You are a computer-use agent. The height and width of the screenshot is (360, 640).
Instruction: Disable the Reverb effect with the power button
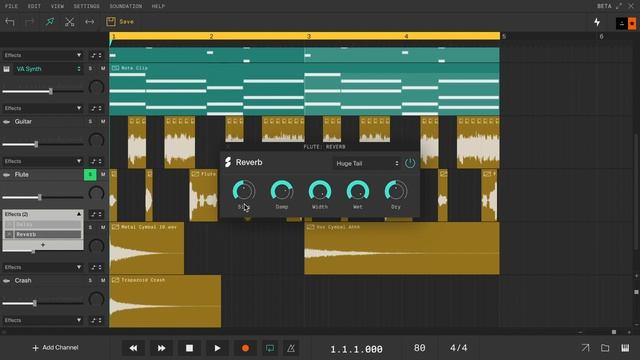click(409, 163)
